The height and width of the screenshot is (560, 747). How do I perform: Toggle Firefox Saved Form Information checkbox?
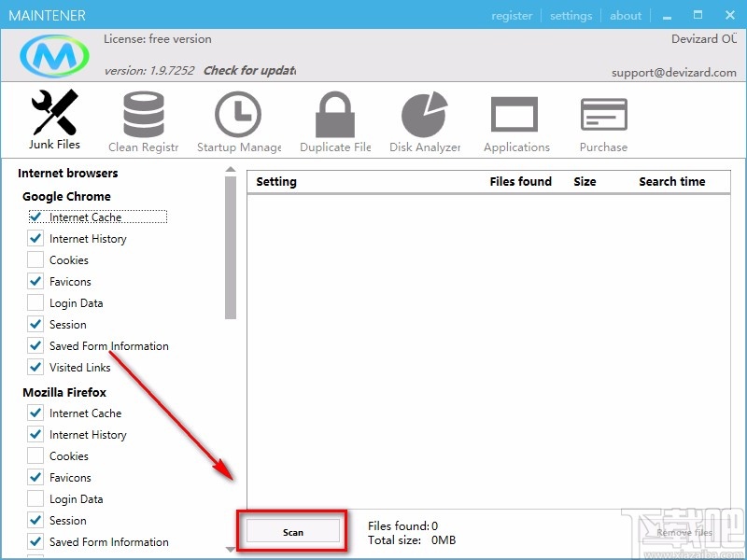click(35, 541)
